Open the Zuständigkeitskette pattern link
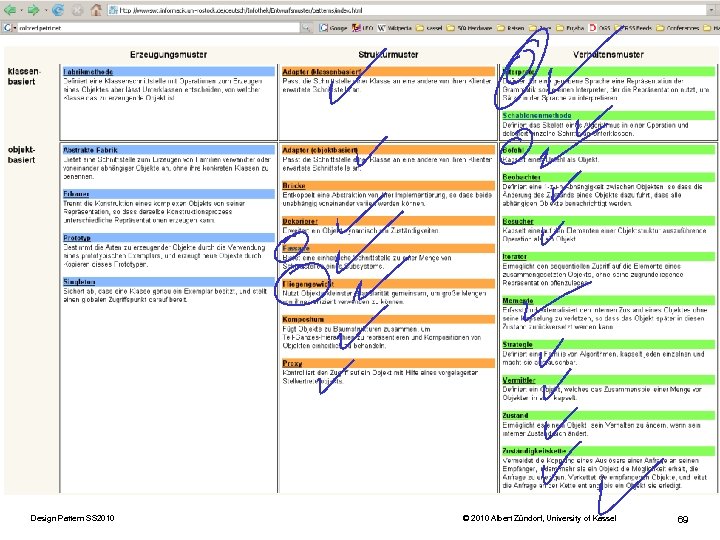Screen dimensions: 720x540 pyautogui.click(x=534, y=451)
